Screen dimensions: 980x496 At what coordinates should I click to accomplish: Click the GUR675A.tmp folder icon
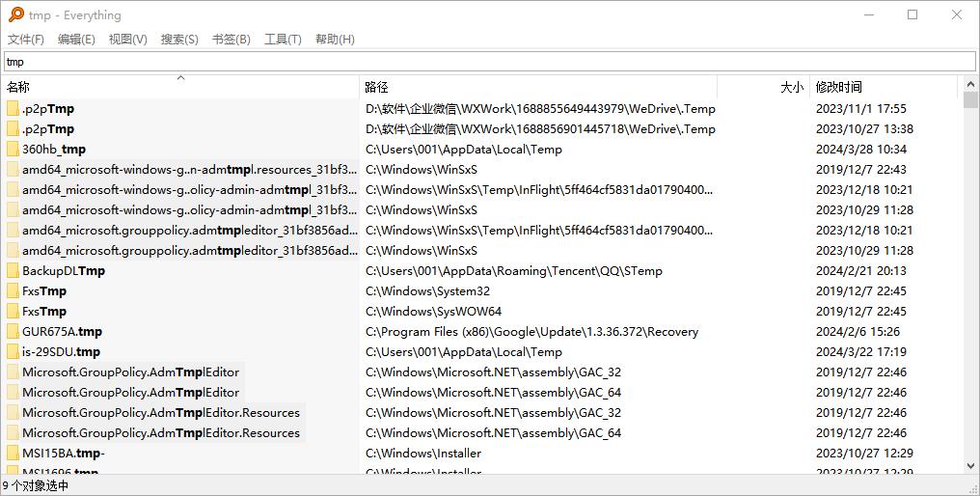tap(13, 332)
